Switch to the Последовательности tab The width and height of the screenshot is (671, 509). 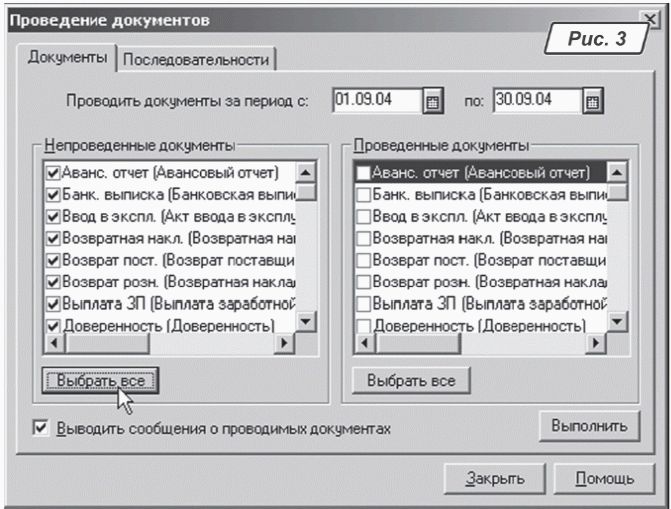click(199, 60)
